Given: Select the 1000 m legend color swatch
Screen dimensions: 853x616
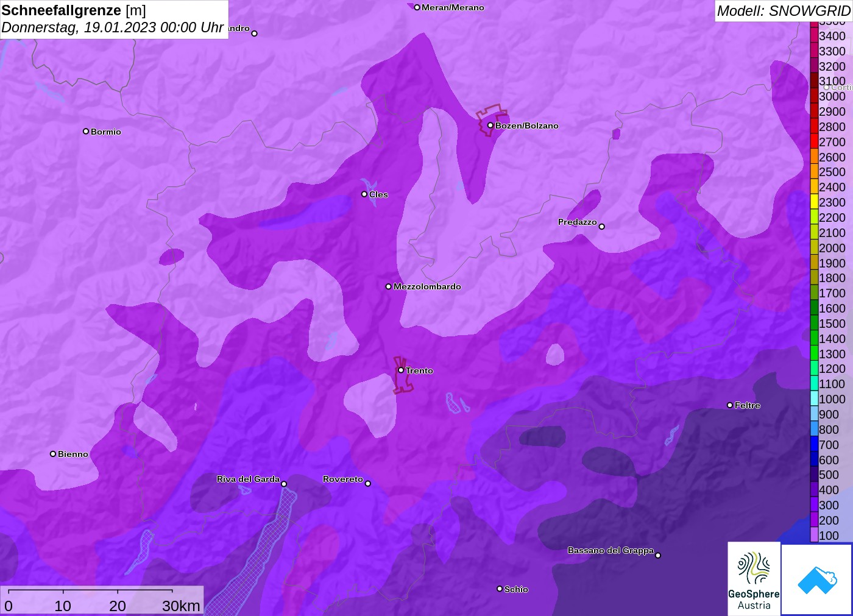Looking at the screenshot, I should [814, 398].
